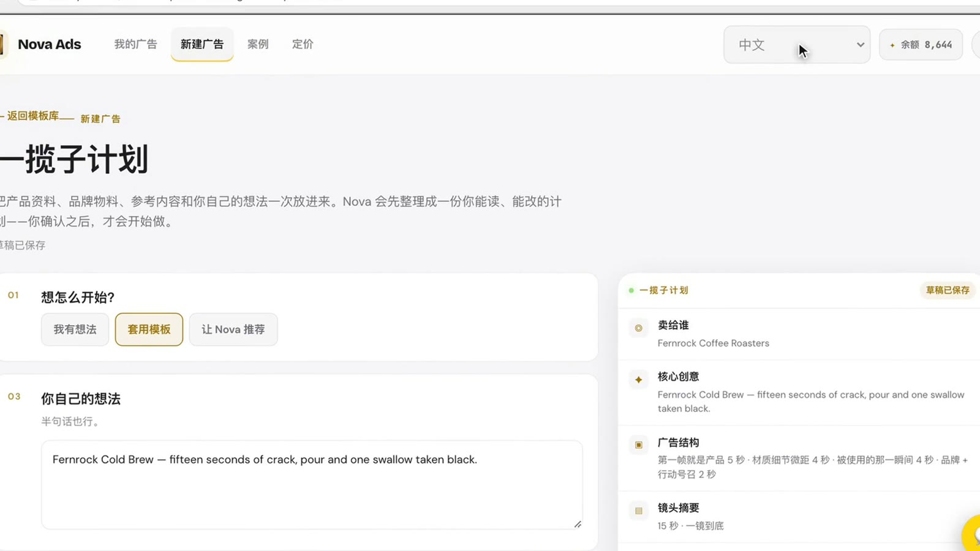Click into the 你自己的想法 text area
The height and width of the screenshot is (551, 980).
(312, 484)
